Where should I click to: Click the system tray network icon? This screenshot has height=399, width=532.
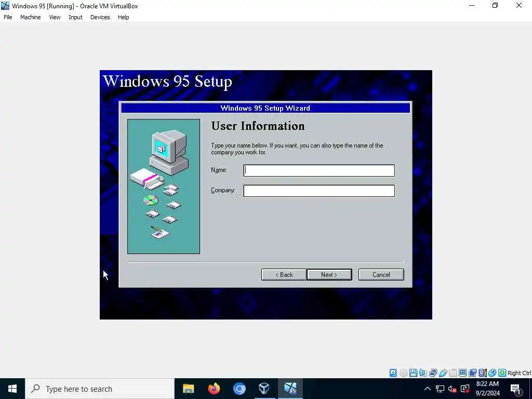pyautogui.click(x=440, y=389)
